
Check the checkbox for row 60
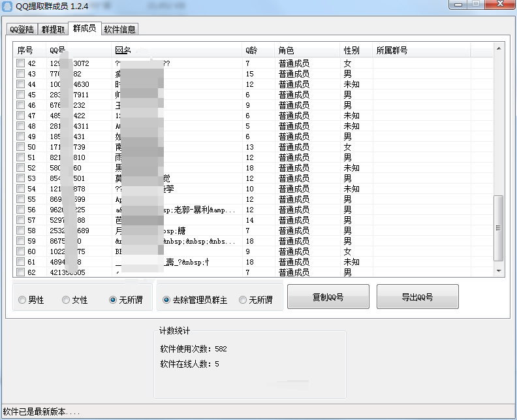click(x=20, y=251)
